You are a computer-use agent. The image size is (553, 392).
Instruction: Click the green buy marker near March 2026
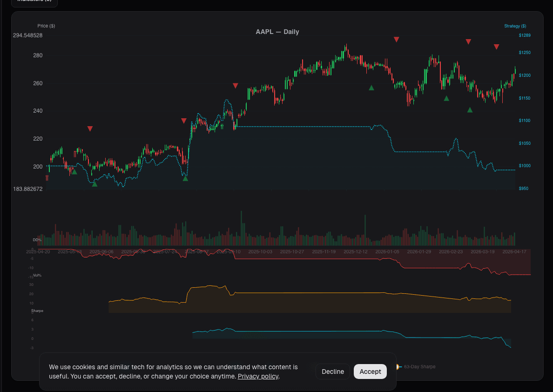470,110
